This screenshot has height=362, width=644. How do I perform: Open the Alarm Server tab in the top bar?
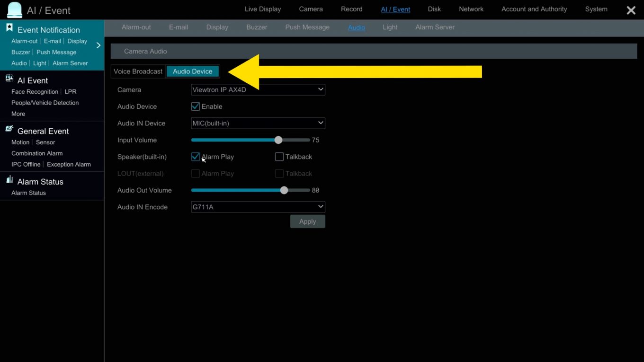pos(435,27)
